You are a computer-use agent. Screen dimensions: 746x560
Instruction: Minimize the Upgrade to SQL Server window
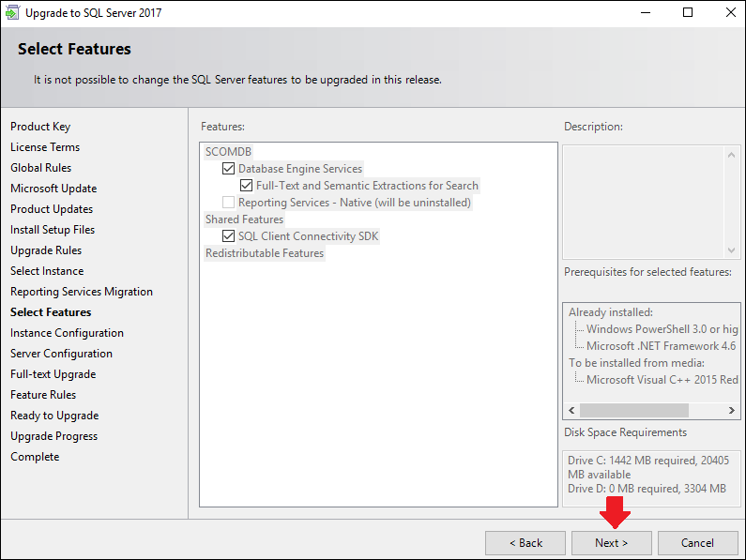[646, 12]
